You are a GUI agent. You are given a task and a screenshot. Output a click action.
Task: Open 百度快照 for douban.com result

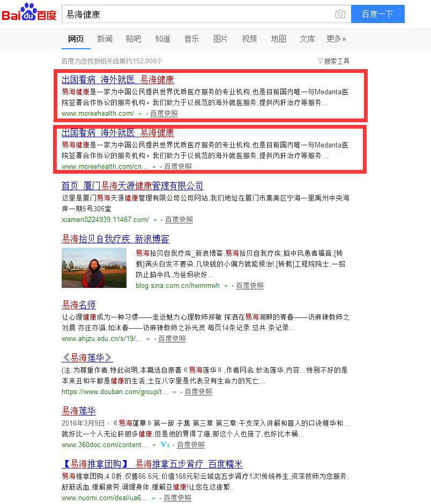(198, 391)
